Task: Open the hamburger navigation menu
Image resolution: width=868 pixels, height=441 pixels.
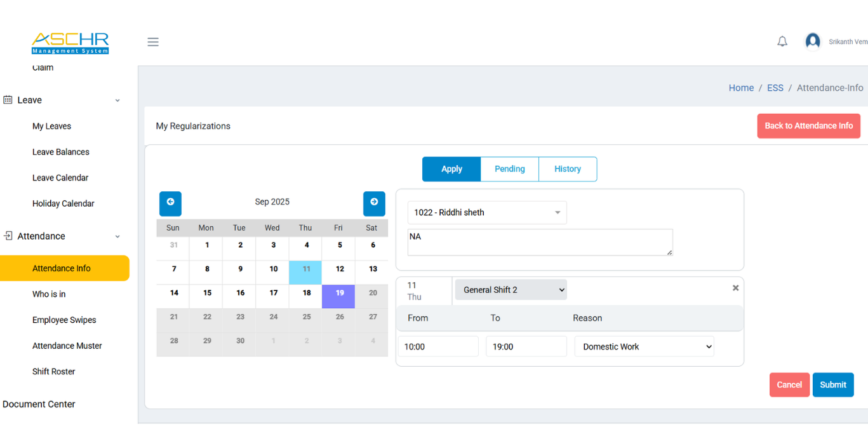Action: [x=152, y=41]
